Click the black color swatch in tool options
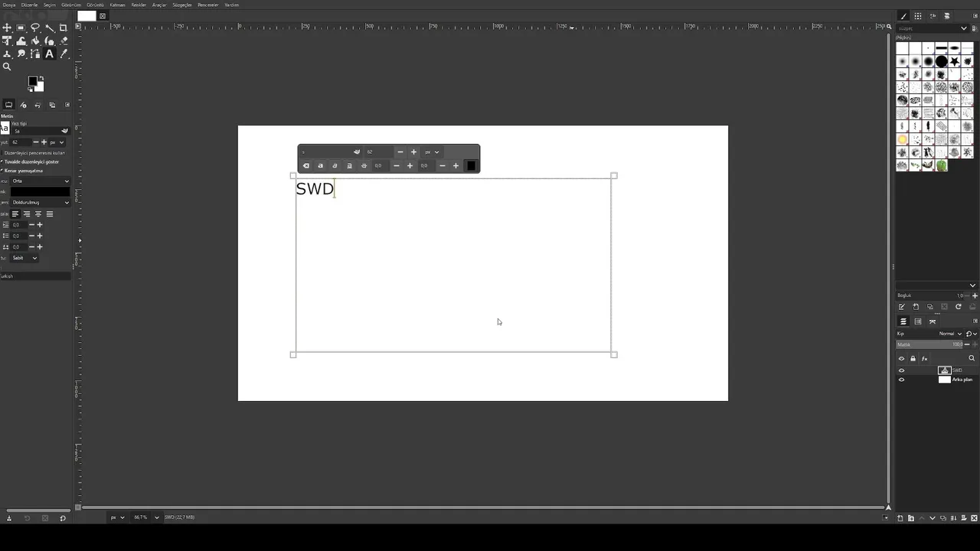Image resolution: width=980 pixels, height=551 pixels. [x=40, y=192]
